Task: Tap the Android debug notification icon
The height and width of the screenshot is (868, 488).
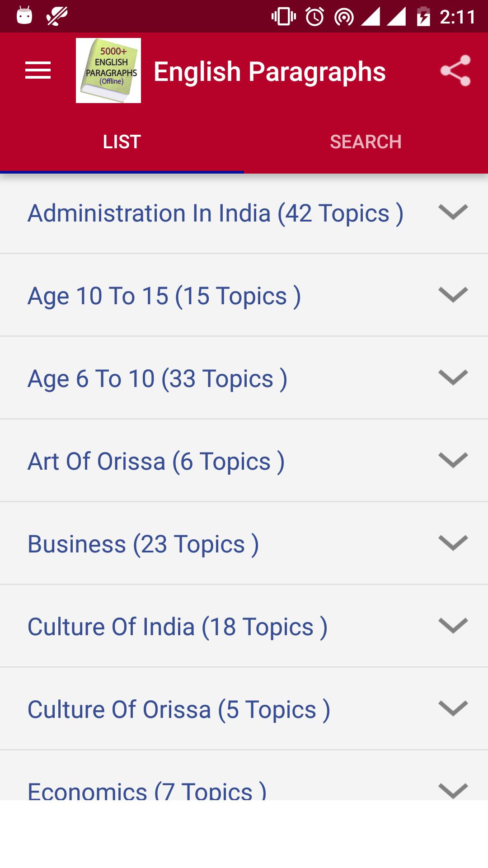Action: coord(24,15)
